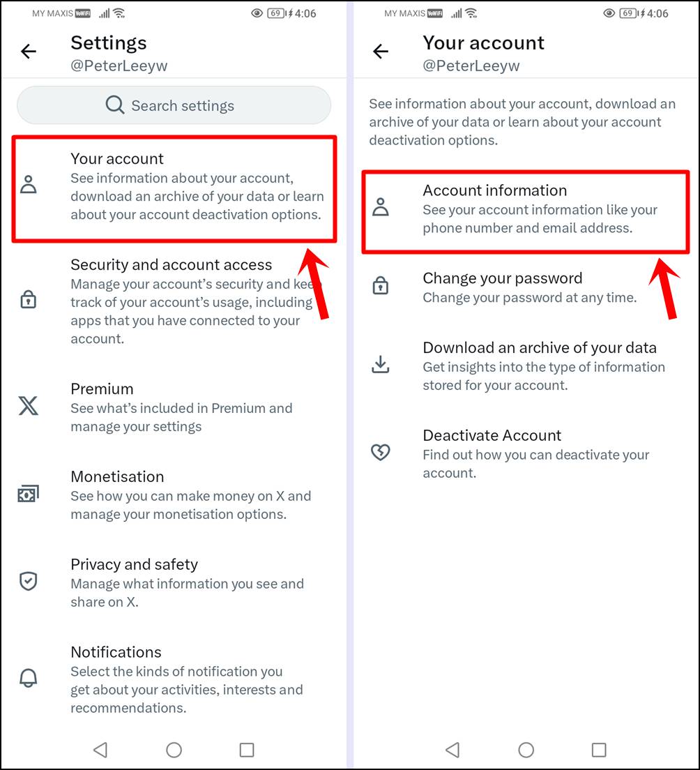Open Your account settings entry

pos(174,188)
